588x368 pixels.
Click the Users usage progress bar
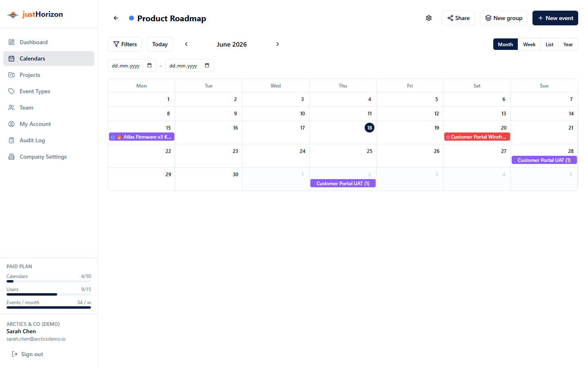tap(49, 294)
